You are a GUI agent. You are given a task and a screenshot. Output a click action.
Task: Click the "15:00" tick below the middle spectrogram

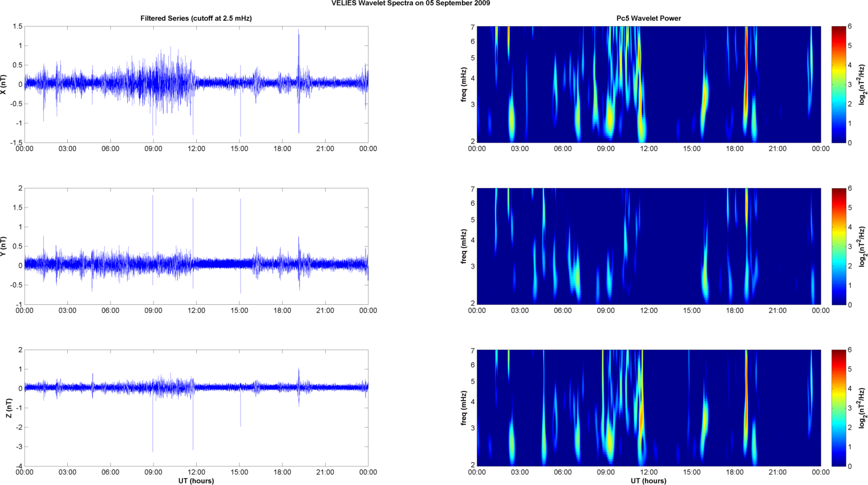click(x=692, y=311)
